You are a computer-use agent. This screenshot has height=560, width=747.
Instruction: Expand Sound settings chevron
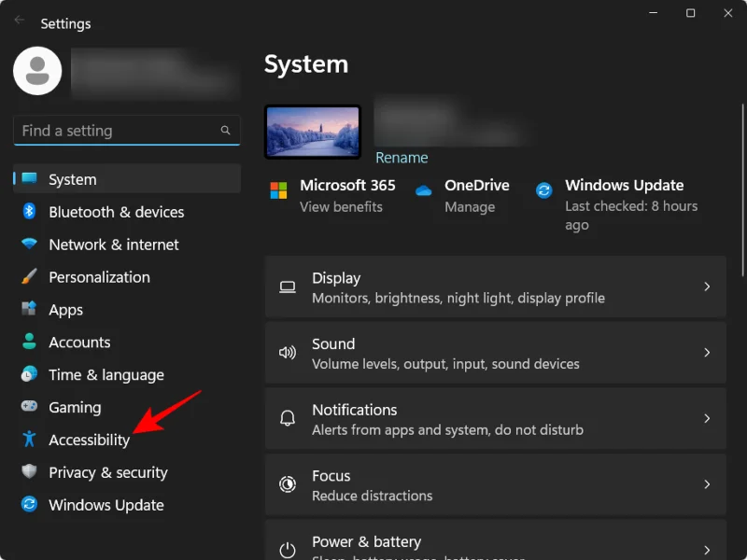707,353
